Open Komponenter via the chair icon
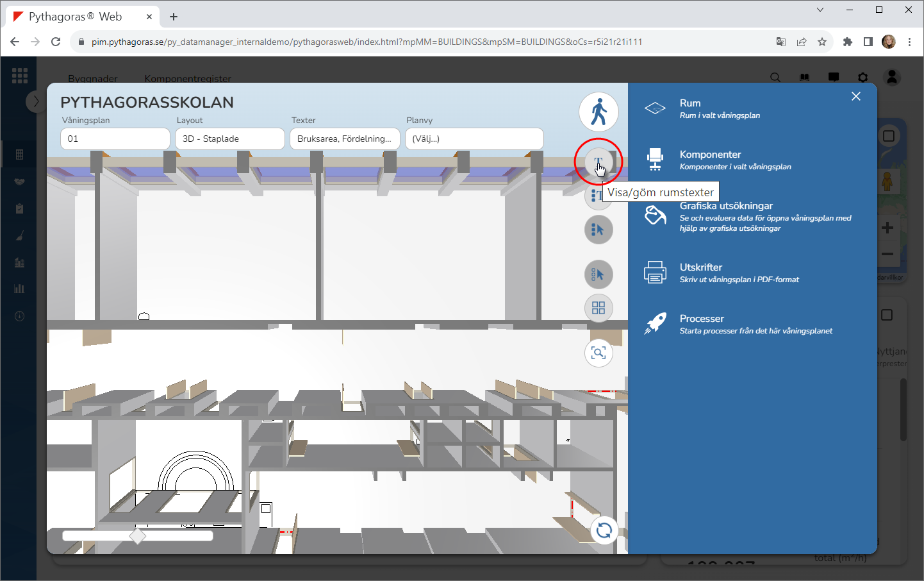This screenshot has height=581, width=924. (x=655, y=160)
